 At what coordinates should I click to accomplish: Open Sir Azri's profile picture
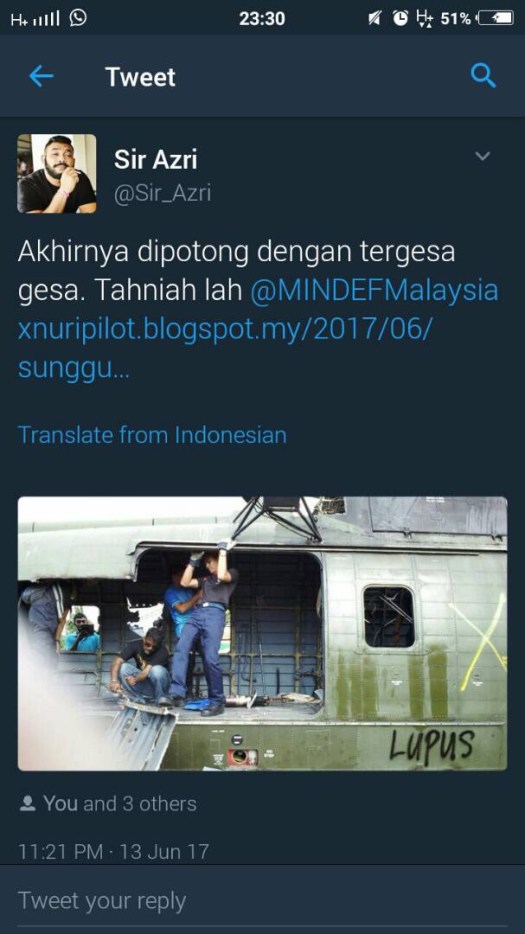pyautogui.click(x=57, y=173)
